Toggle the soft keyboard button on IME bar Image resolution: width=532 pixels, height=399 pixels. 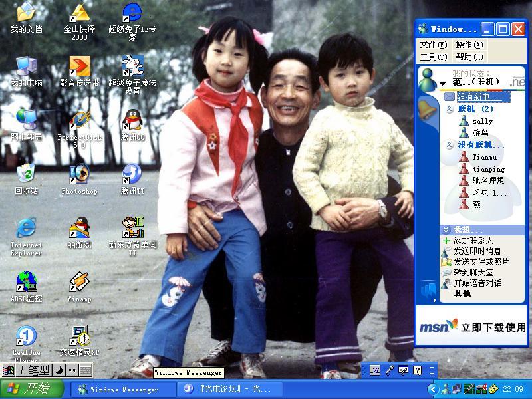(x=86, y=370)
